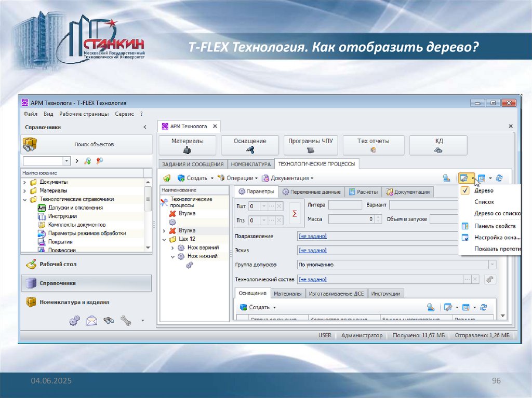The image size is (532, 398).
Task: Increase the Масса stepper value
Action: pos(379,217)
